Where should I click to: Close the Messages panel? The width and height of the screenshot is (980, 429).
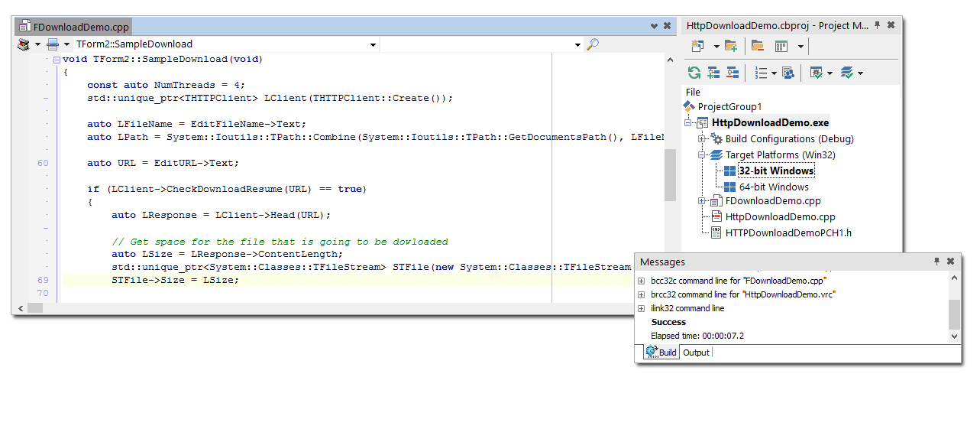[x=950, y=262]
